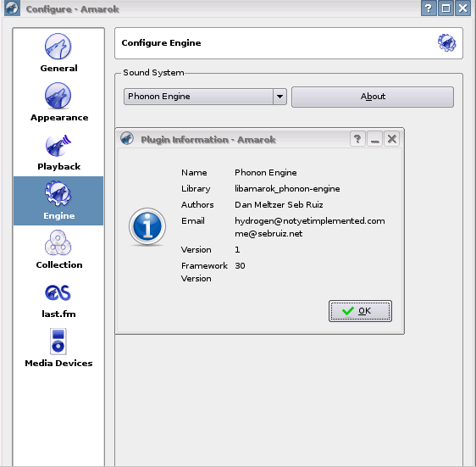Click the help button in Configure title bar

coord(429,8)
